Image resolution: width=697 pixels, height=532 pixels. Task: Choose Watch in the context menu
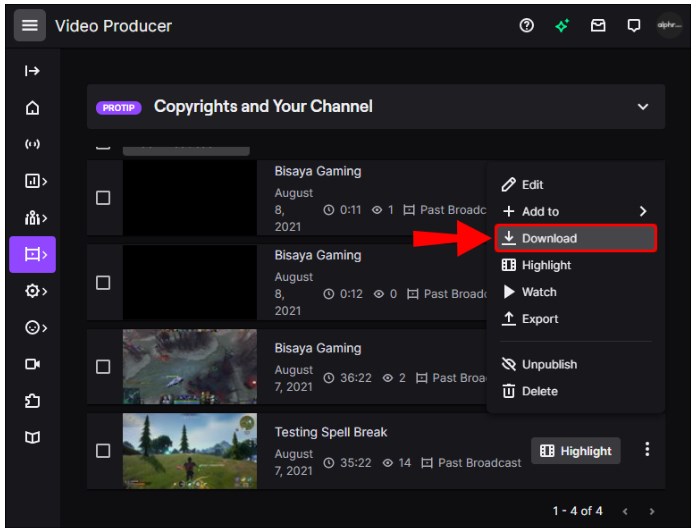point(576,292)
